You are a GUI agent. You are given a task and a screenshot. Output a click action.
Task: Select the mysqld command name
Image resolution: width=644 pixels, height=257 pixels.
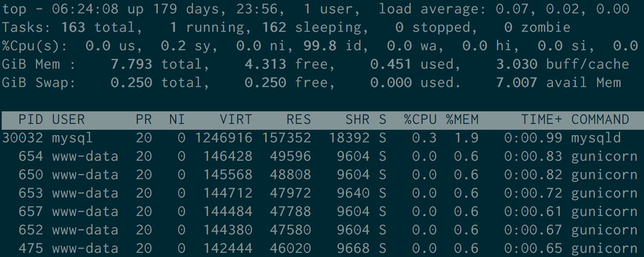coord(596,138)
